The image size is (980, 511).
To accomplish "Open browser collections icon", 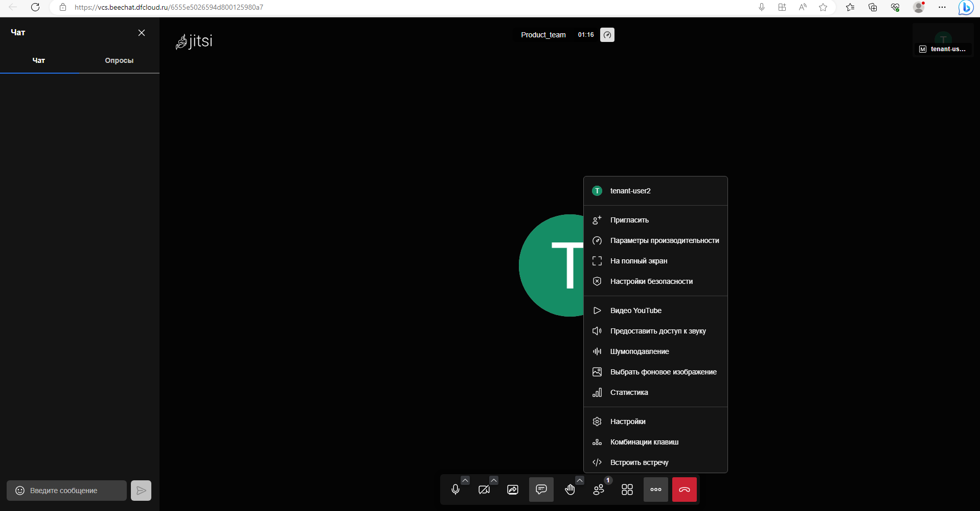I will point(873,7).
